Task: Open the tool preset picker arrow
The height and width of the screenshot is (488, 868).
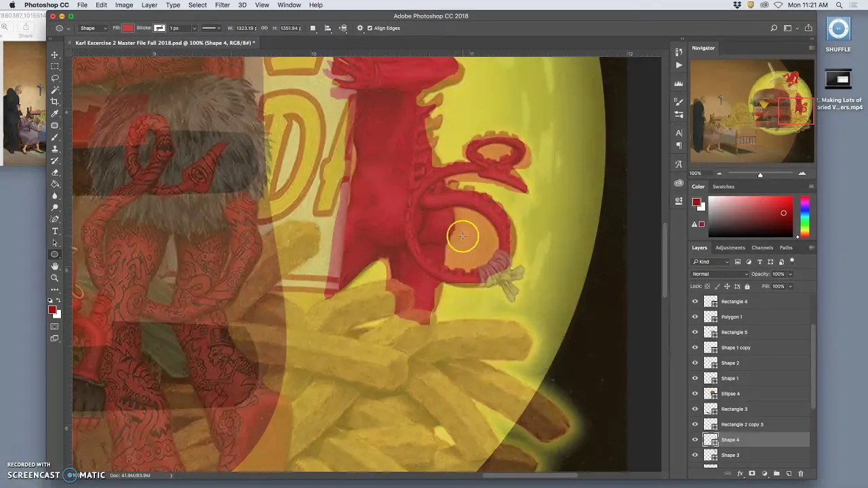Action: coord(68,28)
